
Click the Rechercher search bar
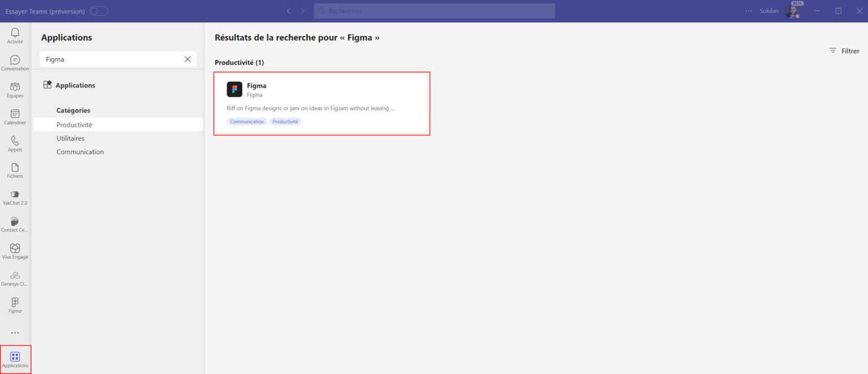(434, 11)
